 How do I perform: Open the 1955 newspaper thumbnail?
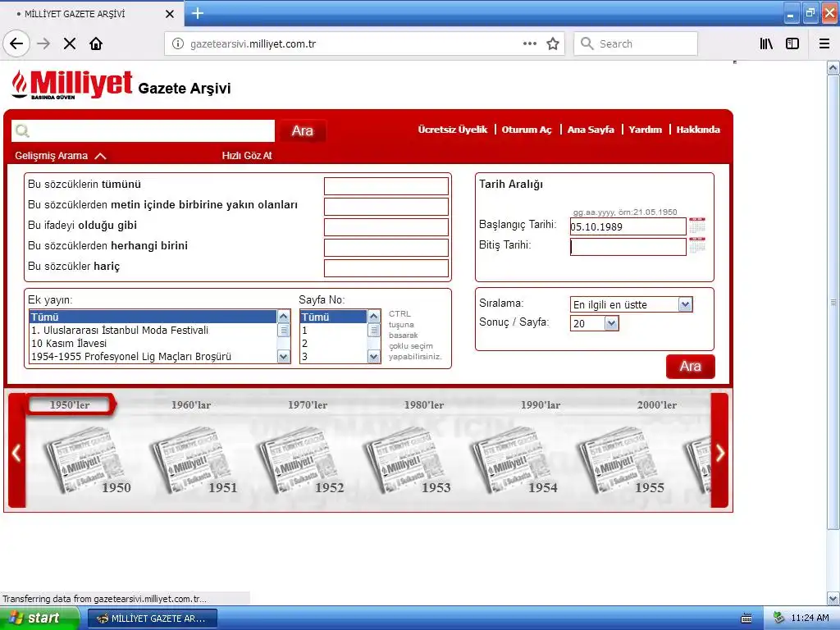pos(620,461)
